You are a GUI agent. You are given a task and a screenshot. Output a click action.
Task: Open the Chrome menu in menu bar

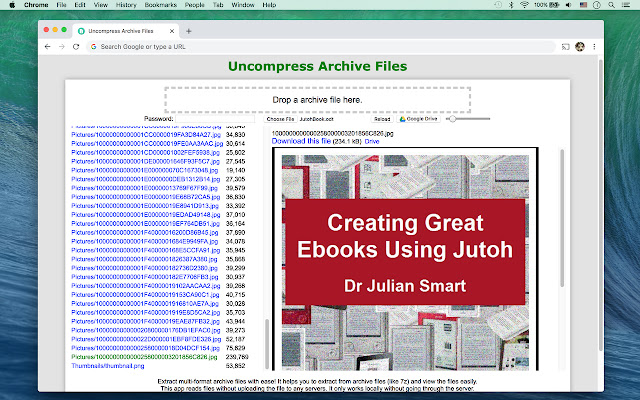coord(36,5)
